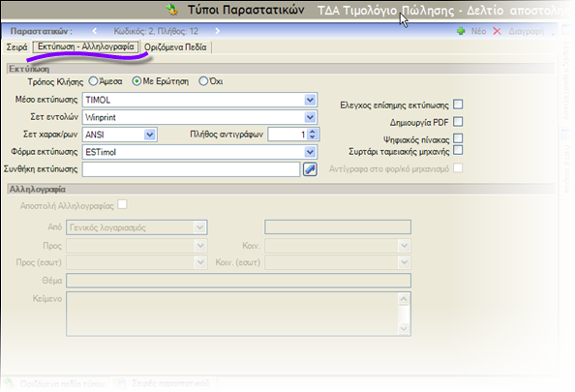Viewport: 575px width, 392px height.
Task: Expand the Σετ εντολών Winprint dropdown
Action: click(310, 117)
